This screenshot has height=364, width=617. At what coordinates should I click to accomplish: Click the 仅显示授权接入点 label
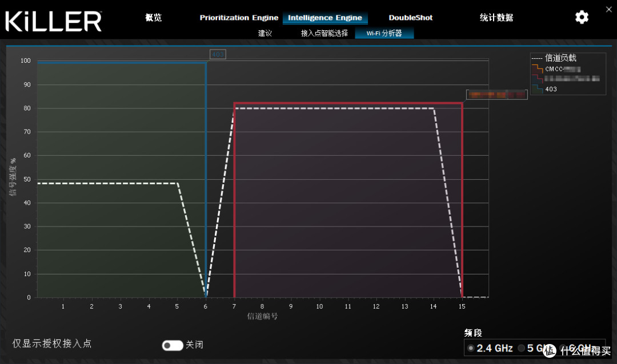click(x=52, y=343)
